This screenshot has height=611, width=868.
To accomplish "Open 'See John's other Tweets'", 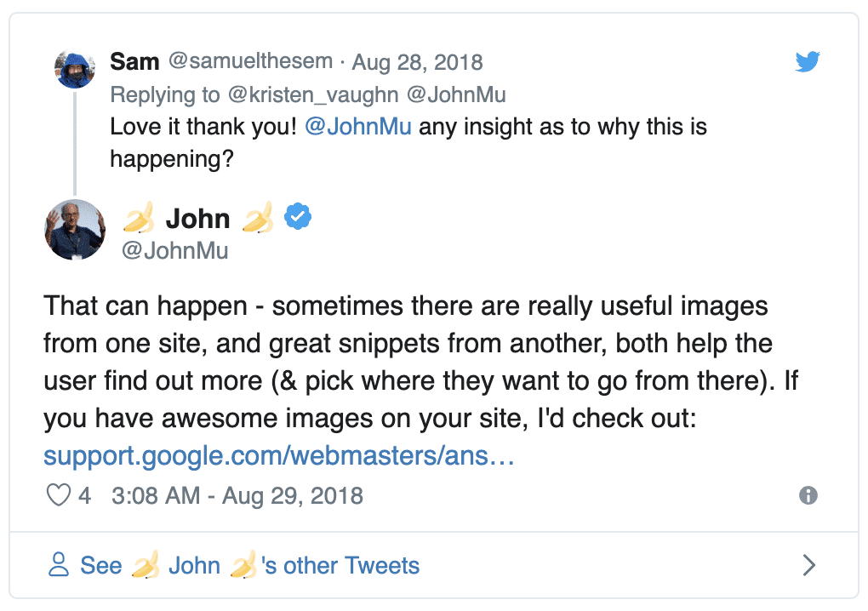I will point(249,565).
